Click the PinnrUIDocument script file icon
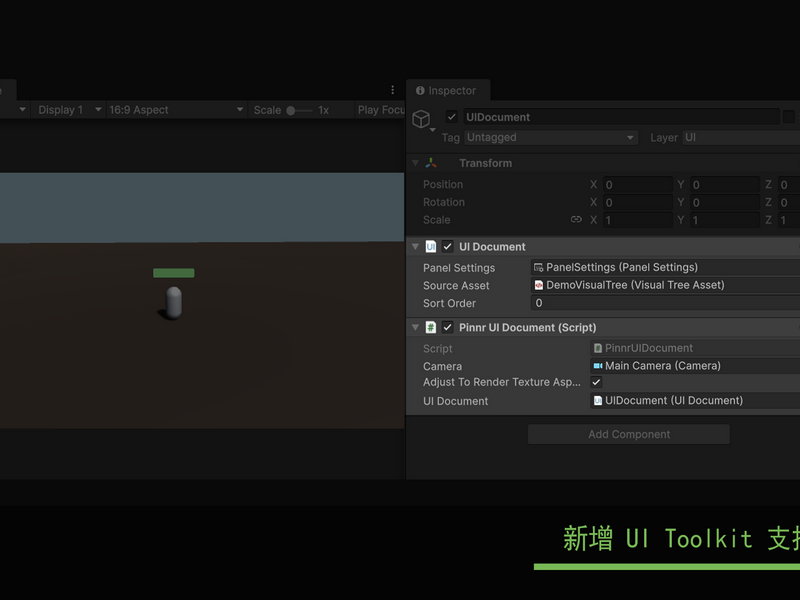Image resolution: width=800 pixels, height=600 pixels. 598,348
